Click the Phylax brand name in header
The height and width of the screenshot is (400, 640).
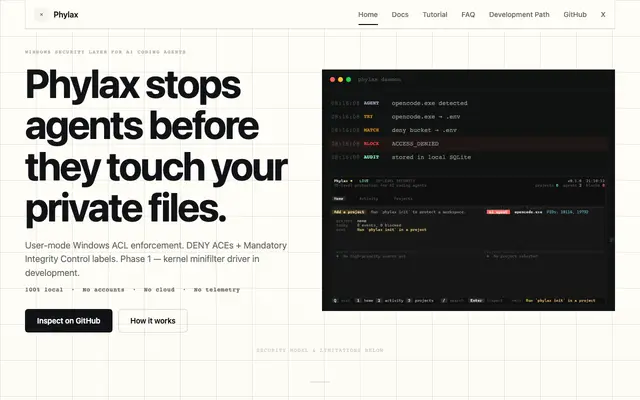tap(66, 15)
